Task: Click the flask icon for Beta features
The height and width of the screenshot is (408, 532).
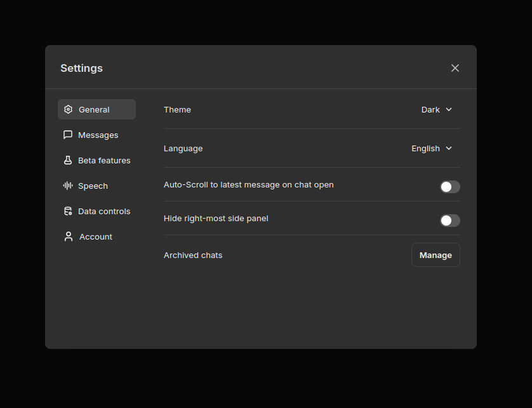Action: 68,160
